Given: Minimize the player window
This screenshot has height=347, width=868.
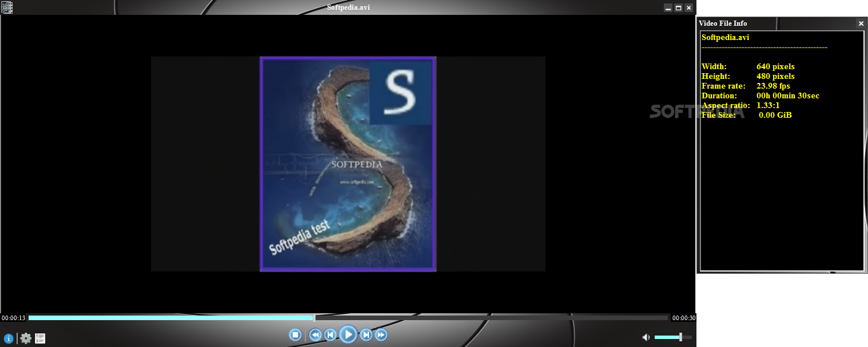Looking at the screenshot, I should pos(668,8).
